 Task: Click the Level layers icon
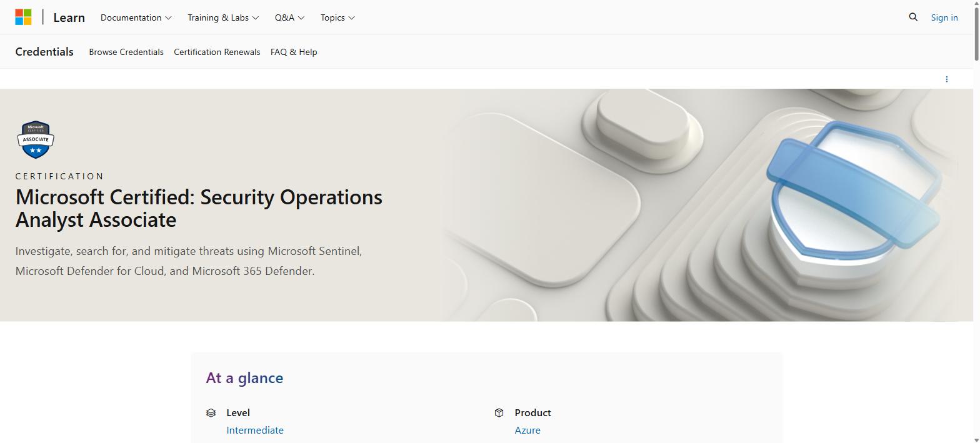pyautogui.click(x=211, y=412)
